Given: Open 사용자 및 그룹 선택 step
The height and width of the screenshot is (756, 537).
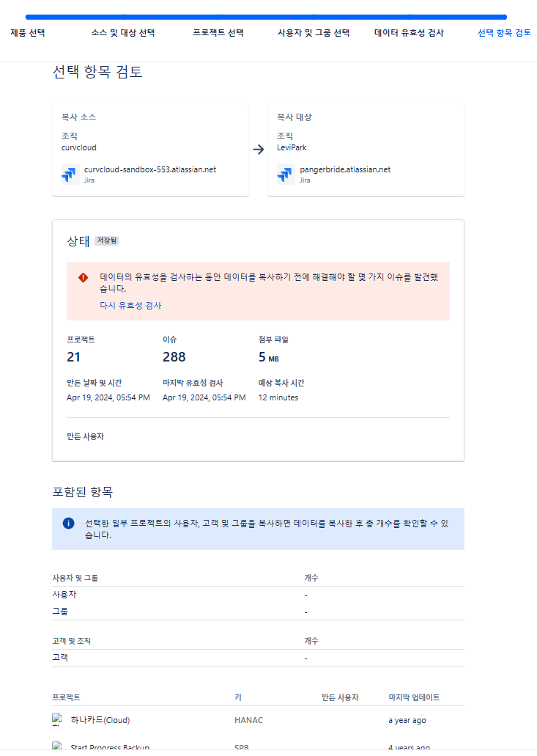Looking at the screenshot, I should (314, 33).
